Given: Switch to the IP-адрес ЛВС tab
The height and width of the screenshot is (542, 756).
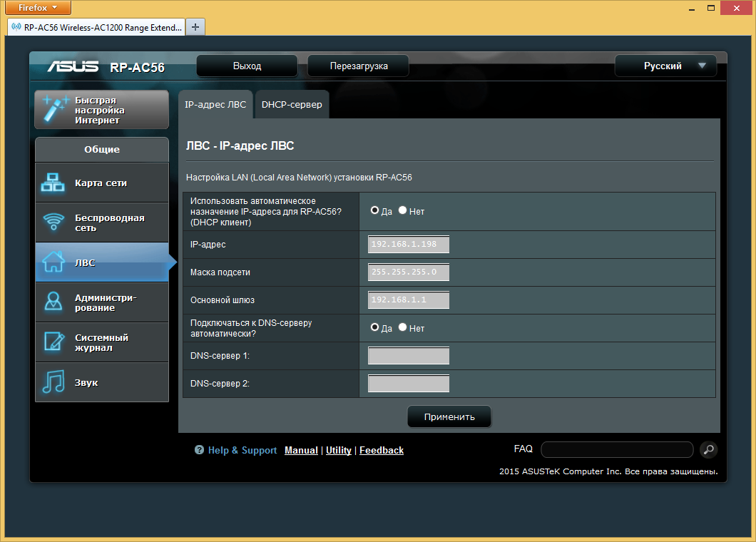Looking at the screenshot, I should pos(215,104).
